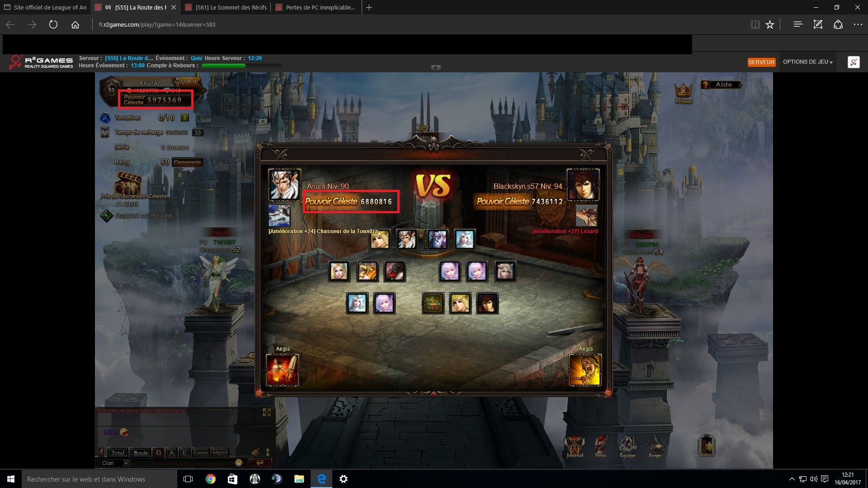Switch to the Monde chat tab
Screen dimensions: 868x488
(141, 453)
